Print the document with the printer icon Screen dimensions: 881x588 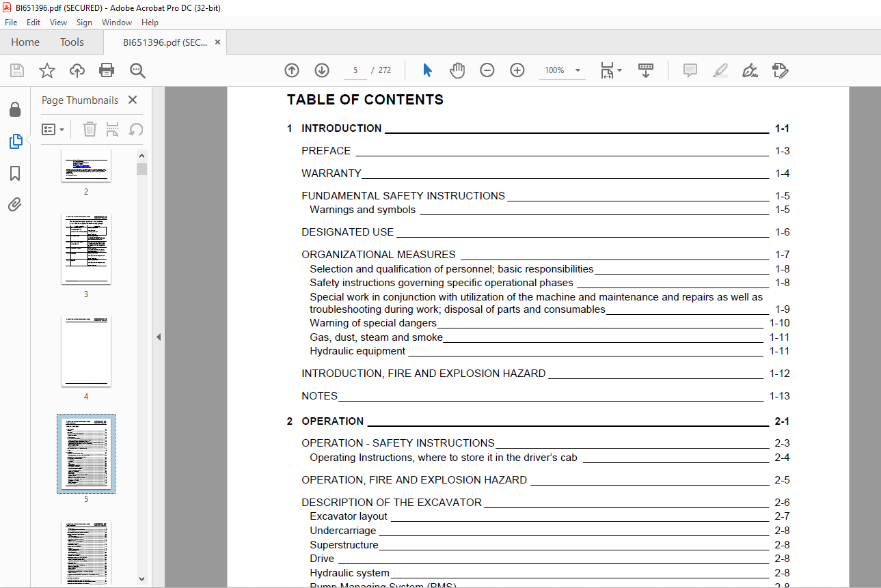107,70
